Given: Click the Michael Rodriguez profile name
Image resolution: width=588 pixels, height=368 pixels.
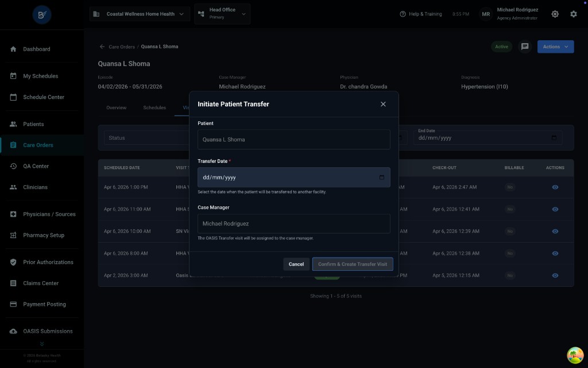Looking at the screenshot, I should [x=517, y=10].
